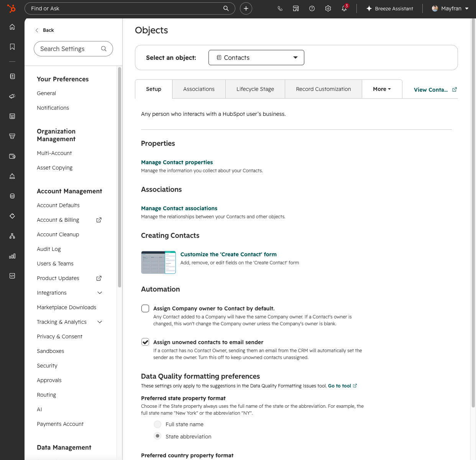Open Marketplace Downloads settings

[x=66, y=307]
